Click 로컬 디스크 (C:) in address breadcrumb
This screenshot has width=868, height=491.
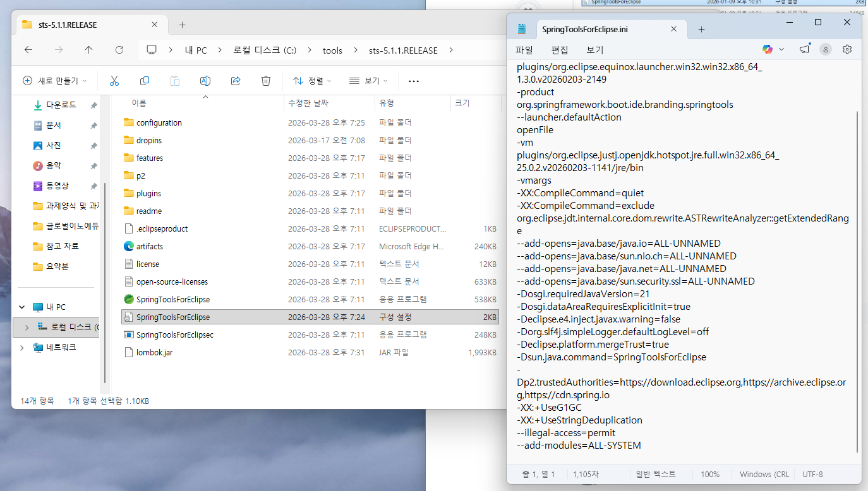point(265,50)
